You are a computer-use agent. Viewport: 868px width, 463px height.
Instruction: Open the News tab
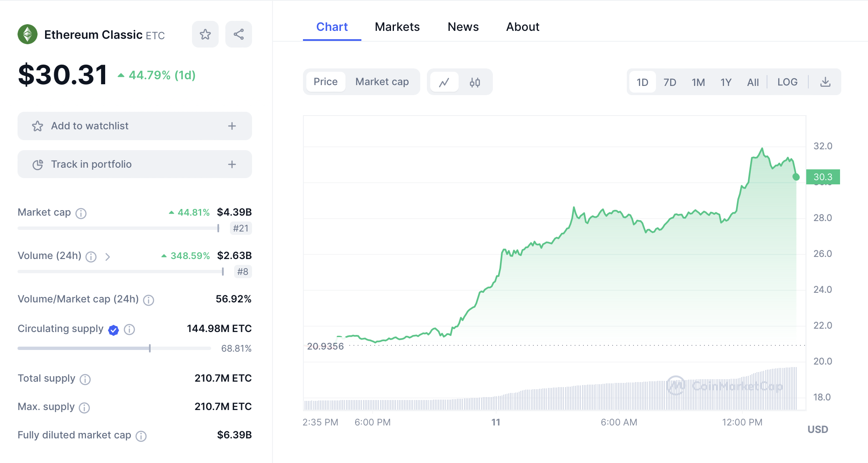pos(463,27)
